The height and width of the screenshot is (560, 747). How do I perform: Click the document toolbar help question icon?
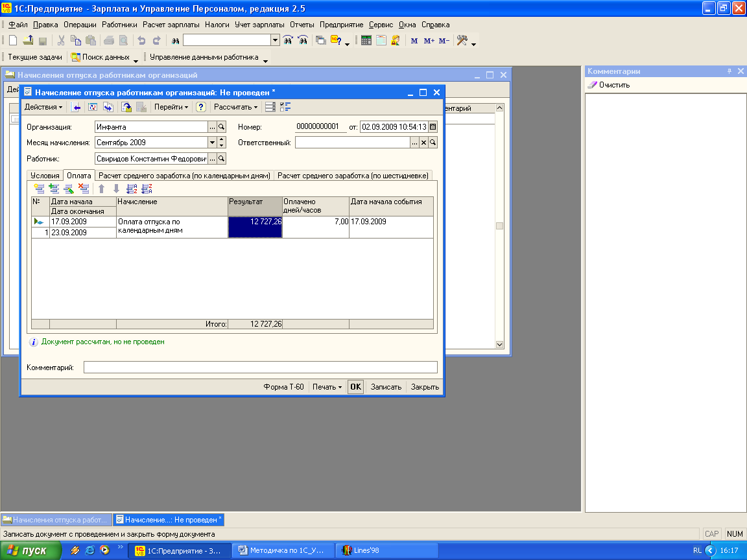(x=200, y=107)
